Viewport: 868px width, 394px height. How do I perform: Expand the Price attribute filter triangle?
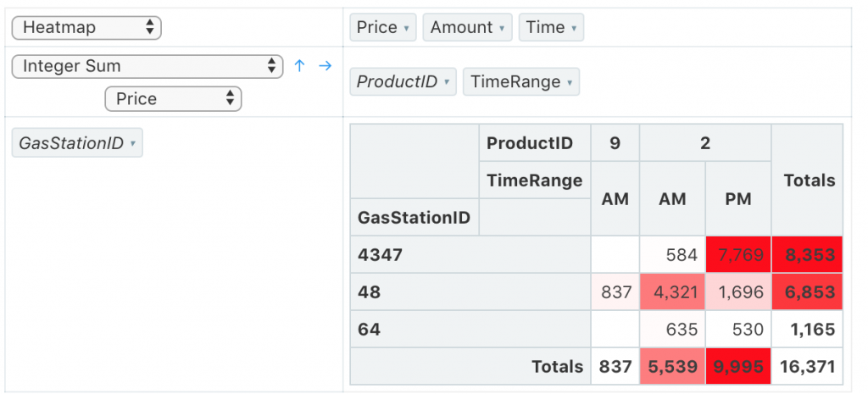[407, 28]
